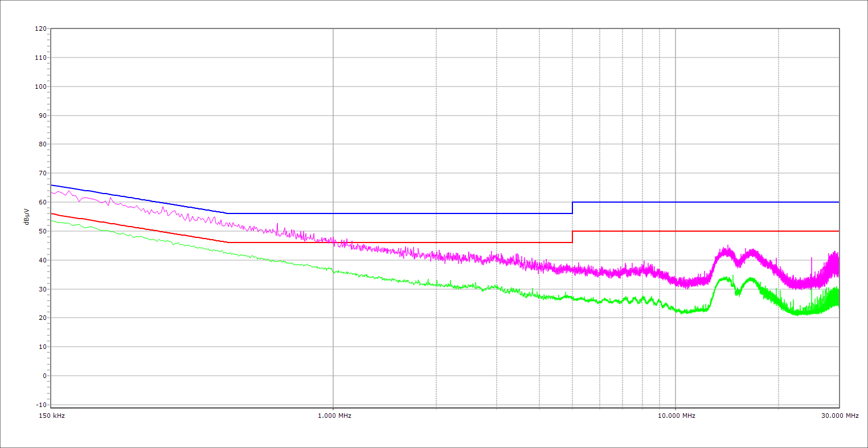Click the 10.000 MHz x-axis label
The image size is (868, 448).
[677, 416]
